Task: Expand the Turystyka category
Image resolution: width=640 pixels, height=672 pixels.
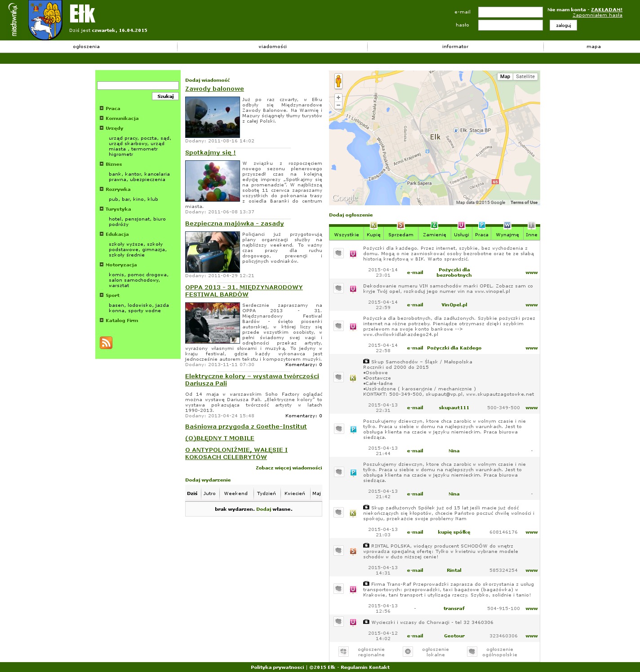Action: coord(102,209)
